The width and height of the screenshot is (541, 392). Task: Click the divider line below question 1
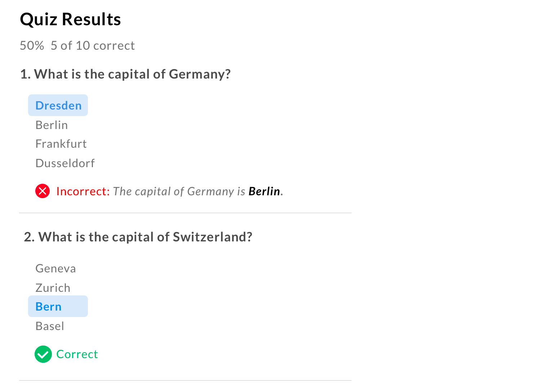pyautogui.click(x=185, y=213)
